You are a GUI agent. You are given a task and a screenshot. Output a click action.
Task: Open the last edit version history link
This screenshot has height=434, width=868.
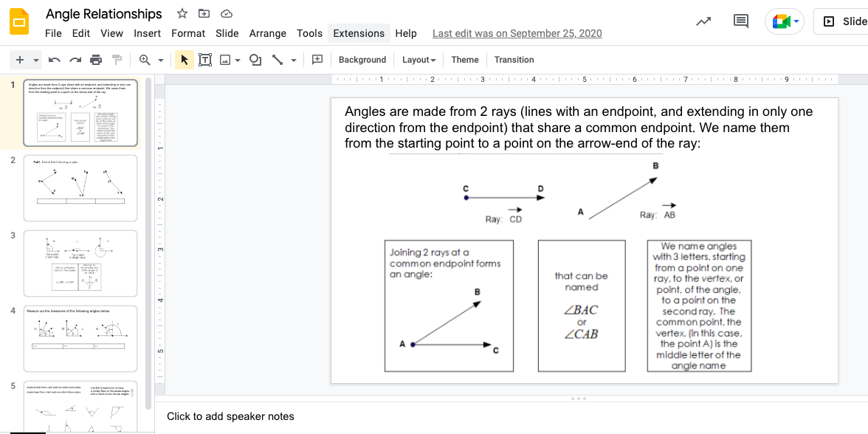pos(517,33)
